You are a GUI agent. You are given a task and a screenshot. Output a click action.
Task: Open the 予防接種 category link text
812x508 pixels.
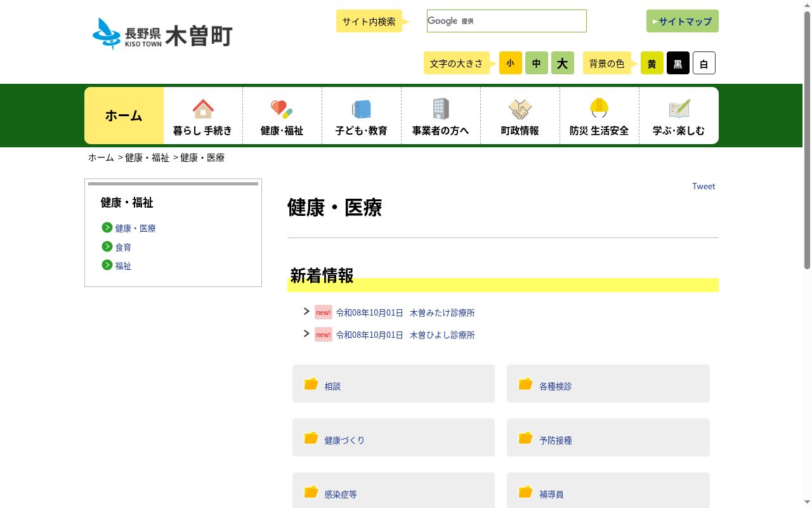point(556,440)
